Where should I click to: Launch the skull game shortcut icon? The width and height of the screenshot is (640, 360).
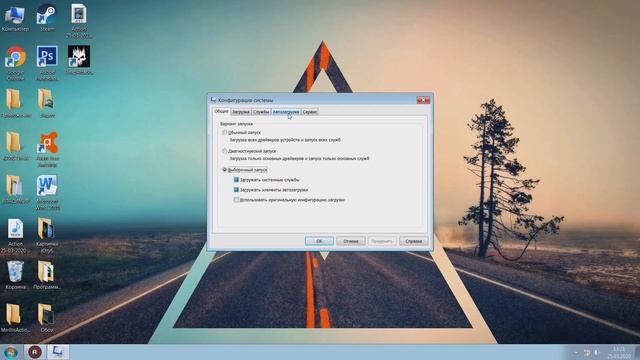[79, 60]
